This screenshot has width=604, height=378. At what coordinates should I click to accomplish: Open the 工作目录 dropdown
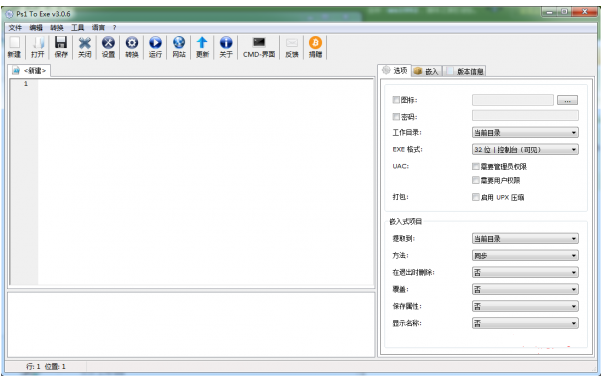[525, 133]
